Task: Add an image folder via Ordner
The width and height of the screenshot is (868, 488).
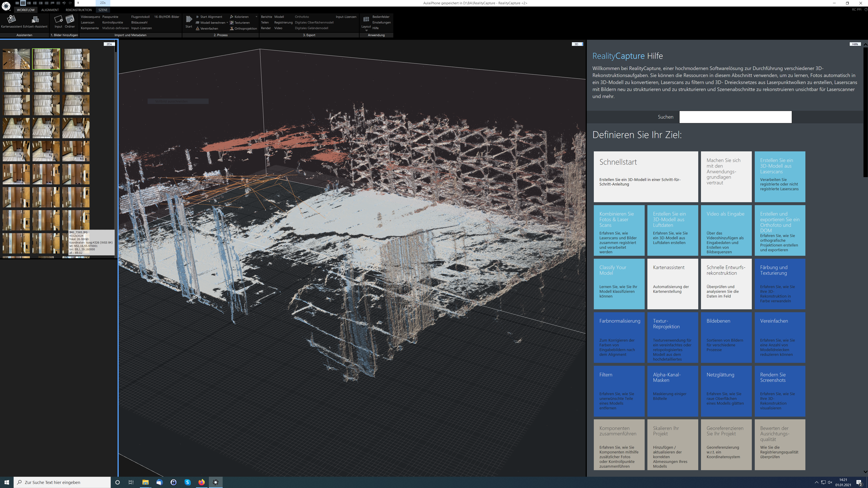Action: point(70,21)
